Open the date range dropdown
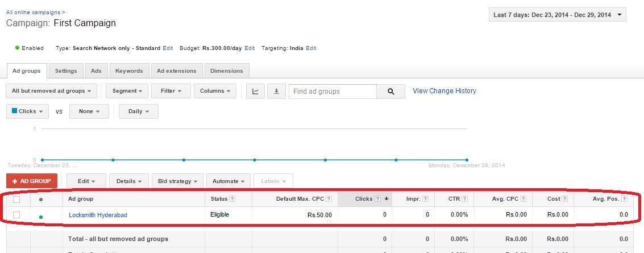The image size is (644, 253). [x=557, y=15]
